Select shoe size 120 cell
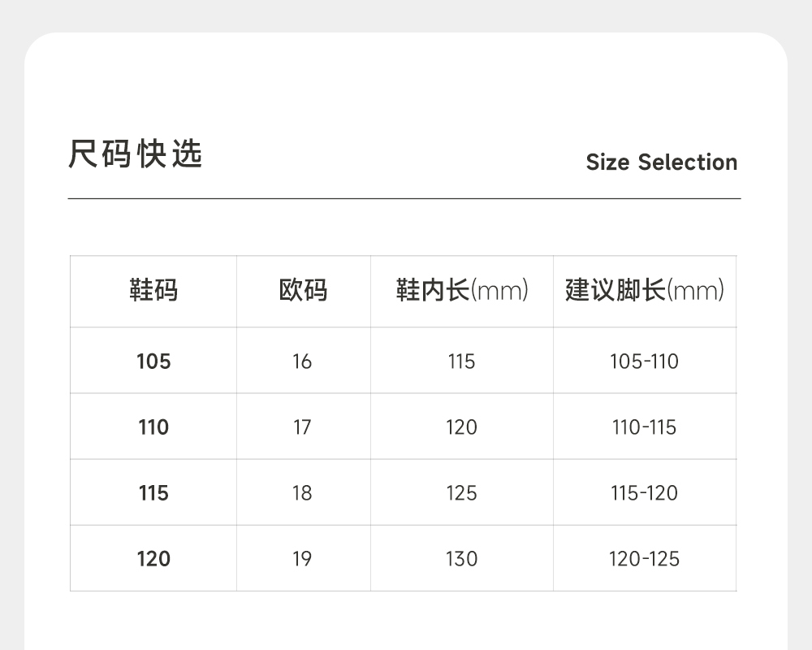The image size is (812, 650). tap(153, 559)
